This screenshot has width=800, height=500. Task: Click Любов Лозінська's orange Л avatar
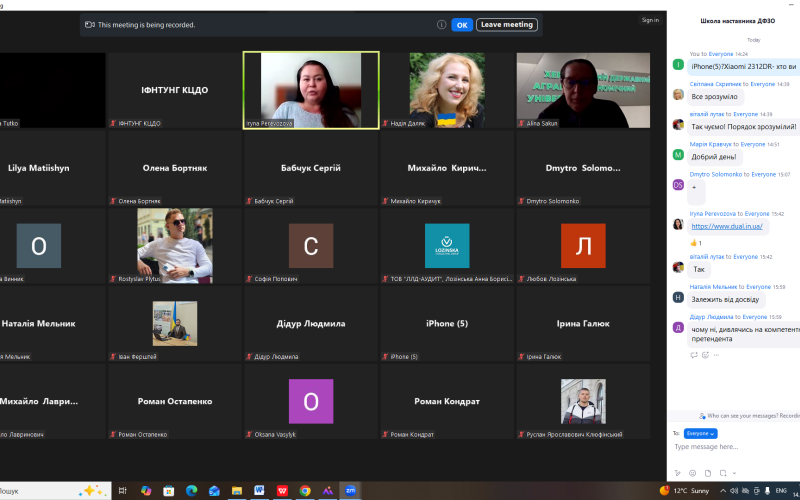[x=583, y=245]
